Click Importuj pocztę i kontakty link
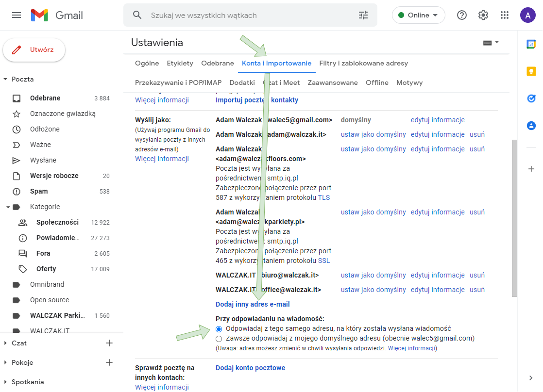543x392 pixels. pyautogui.click(x=257, y=100)
